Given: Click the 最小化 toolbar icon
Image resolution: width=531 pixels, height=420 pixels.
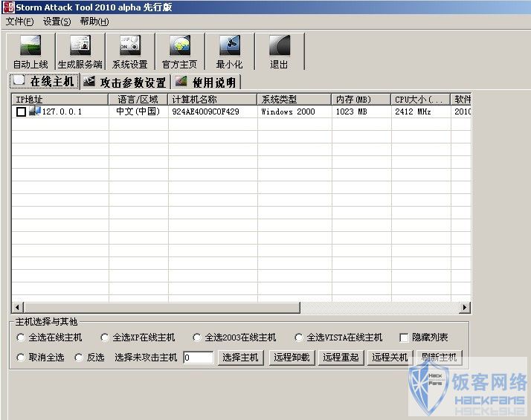Looking at the screenshot, I should pyautogui.click(x=230, y=46).
